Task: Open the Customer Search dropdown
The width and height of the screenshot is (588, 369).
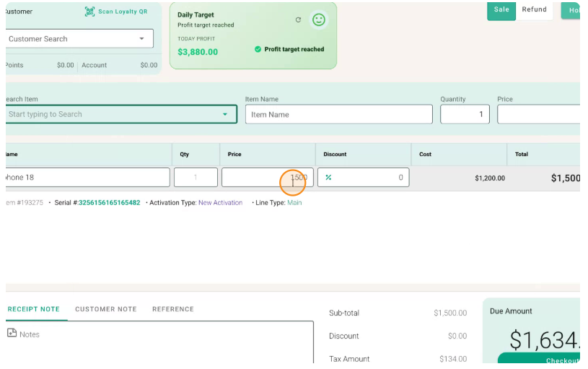Action: 141,39
